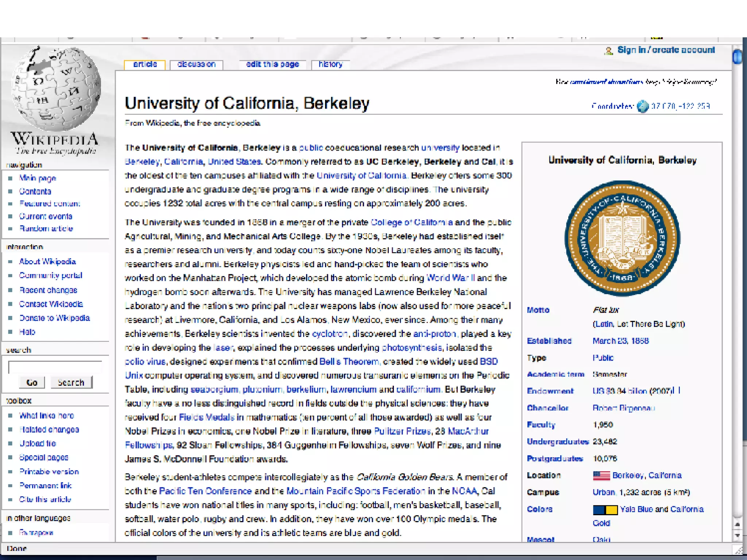This screenshot has width=747, height=560.
Task: Open Special pages link
Action: (44, 458)
